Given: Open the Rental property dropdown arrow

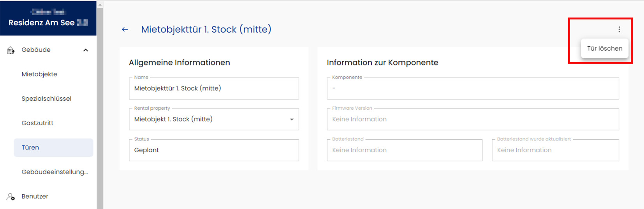Looking at the screenshot, I should click(x=292, y=119).
